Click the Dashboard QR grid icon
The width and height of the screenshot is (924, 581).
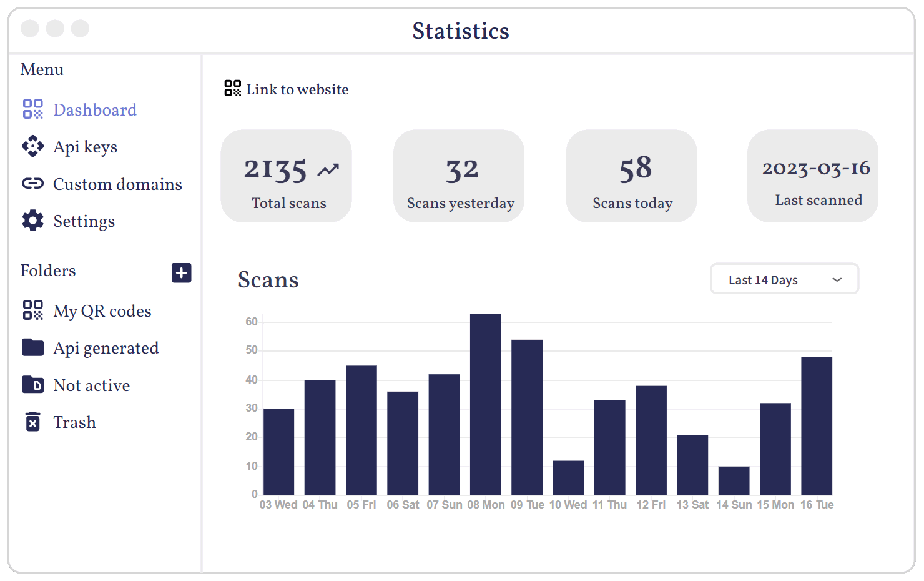coord(32,109)
